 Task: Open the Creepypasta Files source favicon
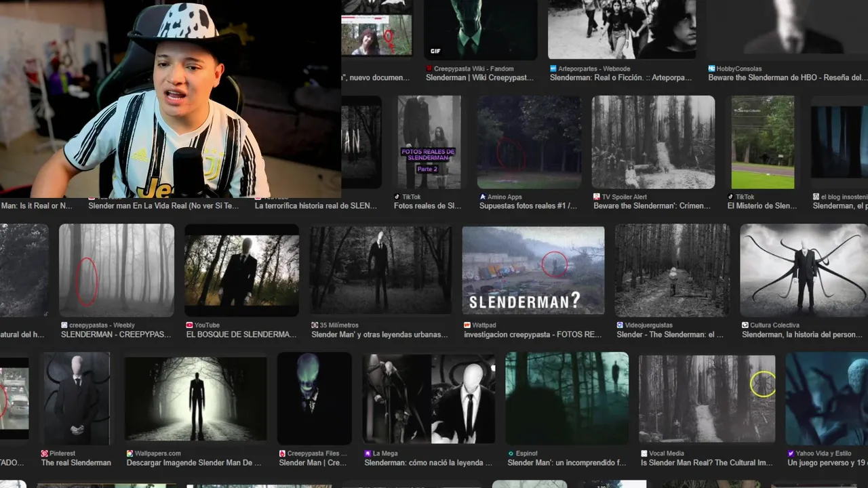[282, 453]
